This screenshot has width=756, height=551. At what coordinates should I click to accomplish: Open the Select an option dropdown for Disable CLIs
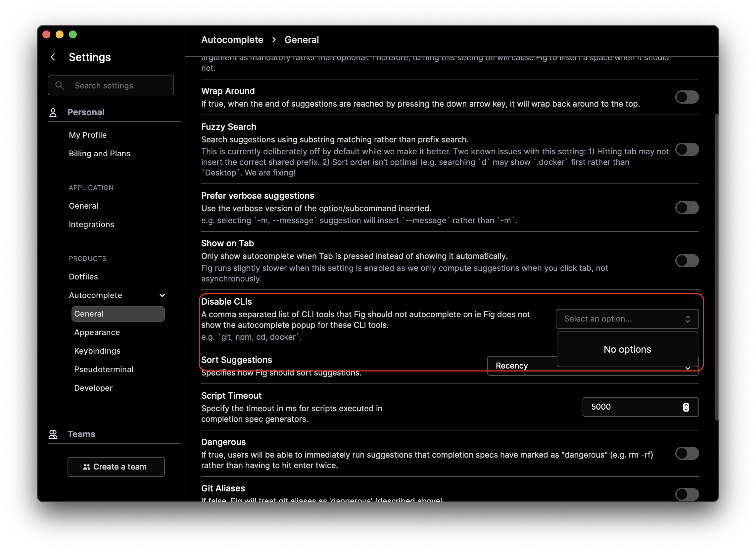click(x=627, y=319)
